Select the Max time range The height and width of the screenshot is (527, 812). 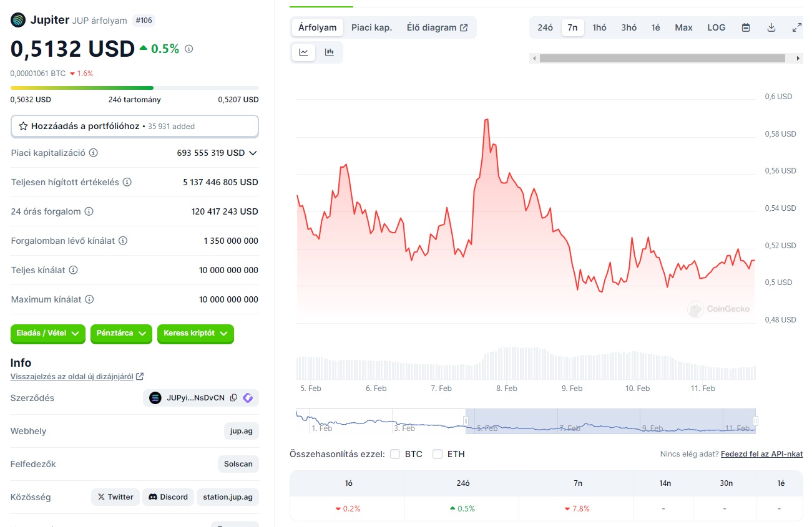[684, 27]
